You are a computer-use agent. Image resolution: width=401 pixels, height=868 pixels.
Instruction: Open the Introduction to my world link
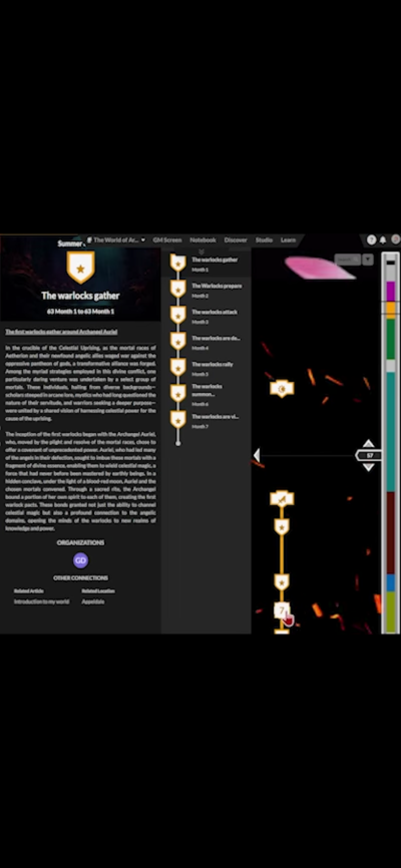click(41, 602)
